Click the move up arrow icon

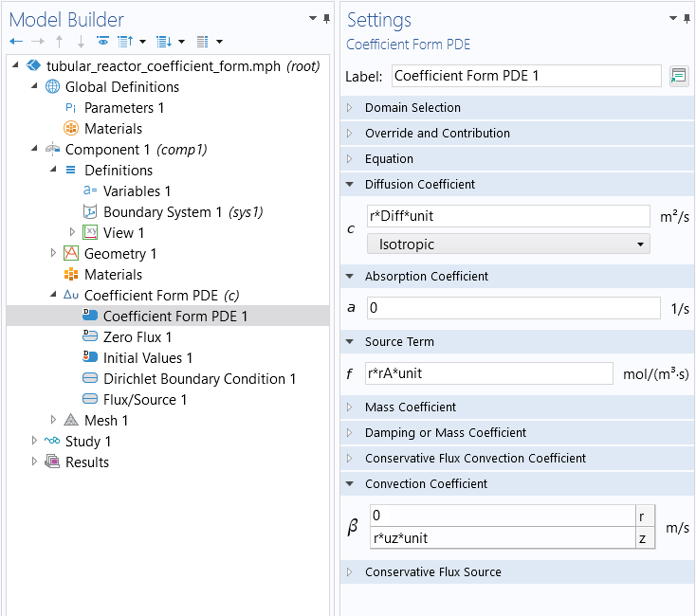[59, 42]
